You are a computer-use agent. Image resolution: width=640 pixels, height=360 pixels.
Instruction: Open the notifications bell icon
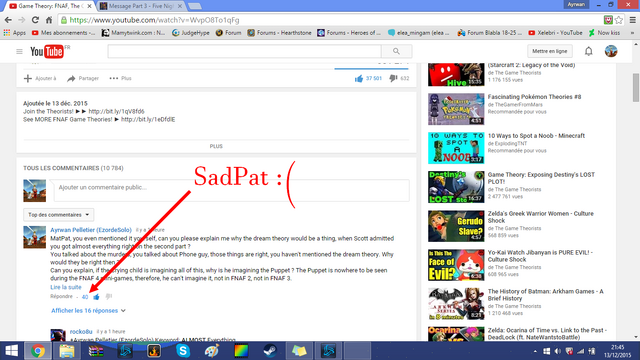[x=589, y=51]
